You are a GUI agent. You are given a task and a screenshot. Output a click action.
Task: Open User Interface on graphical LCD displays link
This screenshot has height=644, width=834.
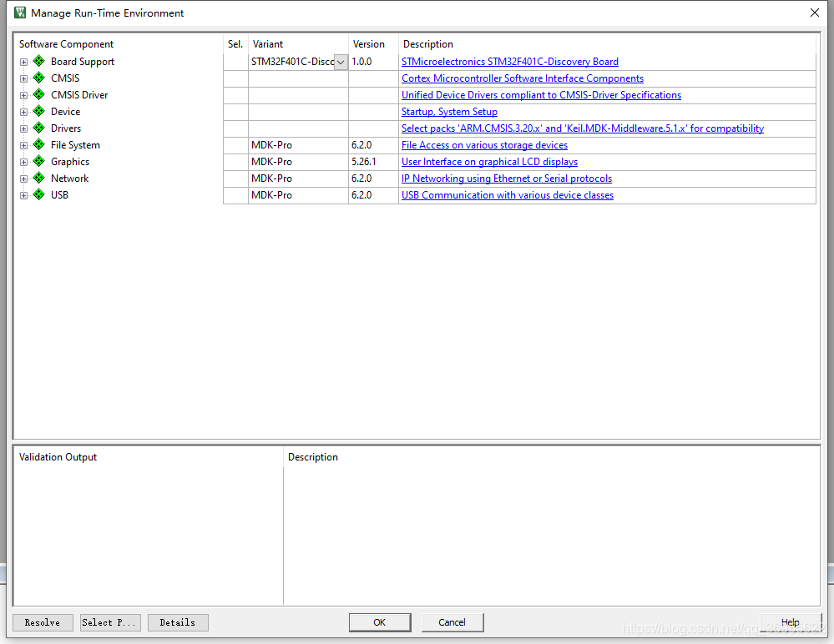tap(489, 162)
